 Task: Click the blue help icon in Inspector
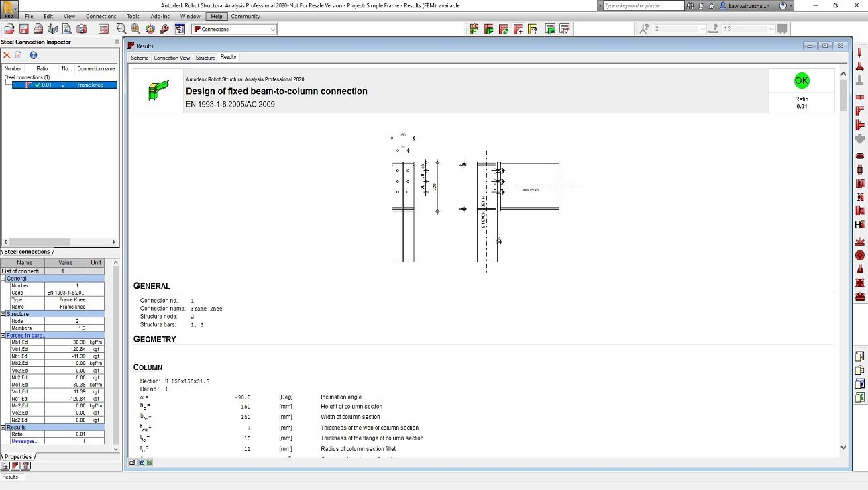pyautogui.click(x=33, y=55)
